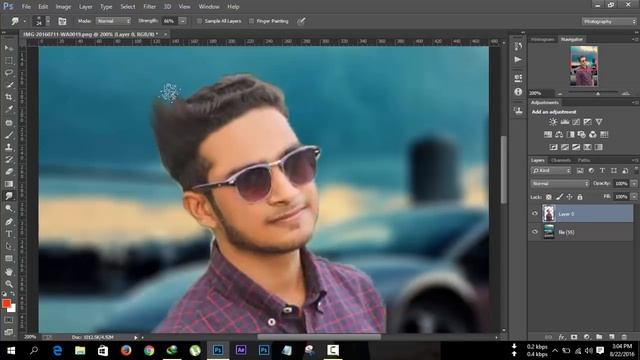
Task: Select the Brush tool
Action: (9, 135)
